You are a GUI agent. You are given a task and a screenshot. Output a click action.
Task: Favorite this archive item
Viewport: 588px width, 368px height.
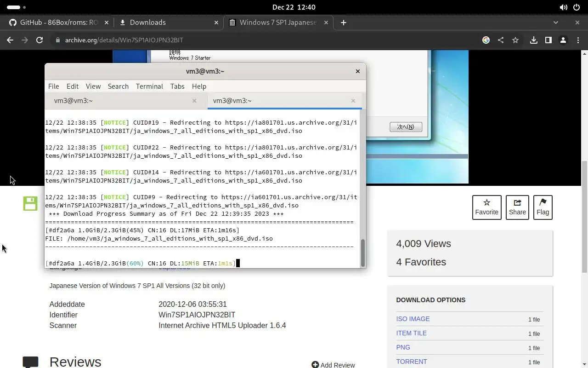click(487, 207)
